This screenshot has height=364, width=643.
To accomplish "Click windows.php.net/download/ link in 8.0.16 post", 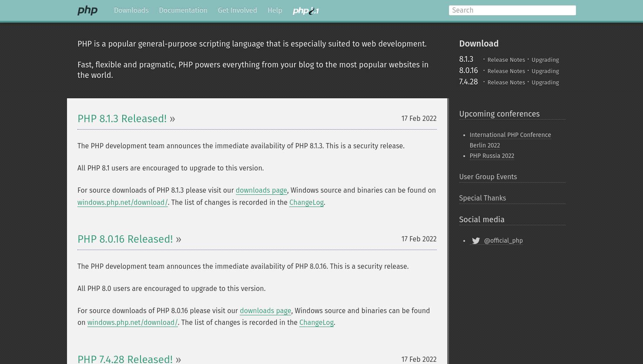I will [132, 323].
